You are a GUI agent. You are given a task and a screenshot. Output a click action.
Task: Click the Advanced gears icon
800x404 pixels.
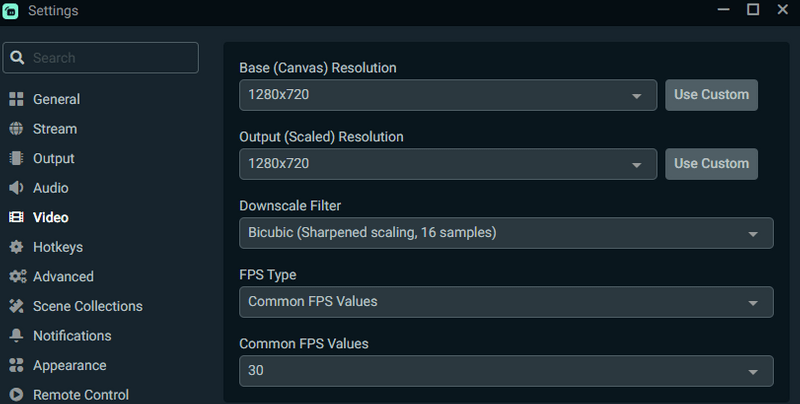[x=18, y=276]
